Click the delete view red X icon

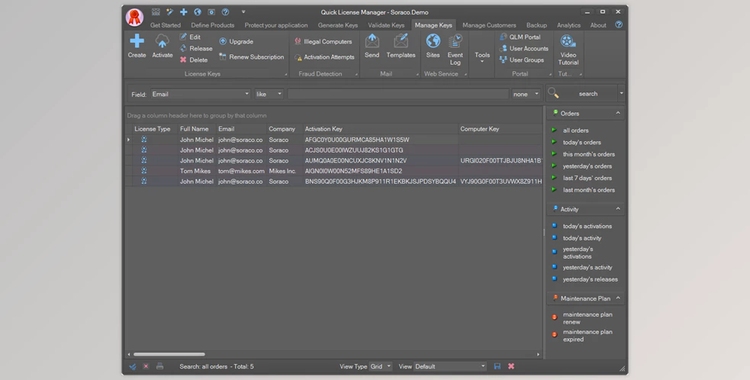coord(511,367)
